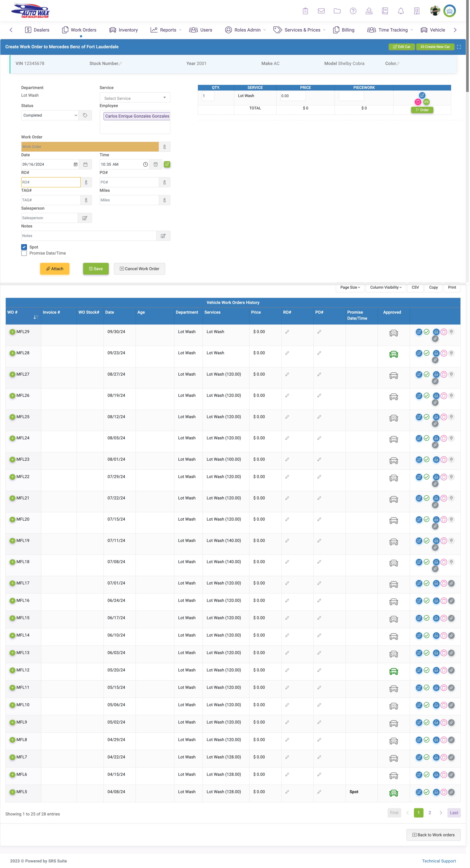The width and height of the screenshot is (470, 868).
Task: Enable the Promise Date/Time checkbox
Action: coord(24,253)
